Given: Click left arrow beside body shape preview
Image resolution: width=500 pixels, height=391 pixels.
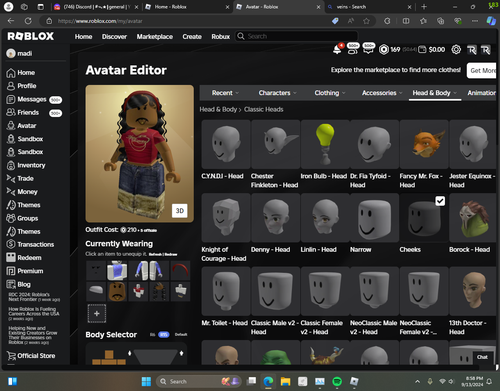Looking at the screenshot, I should (130, 353).
